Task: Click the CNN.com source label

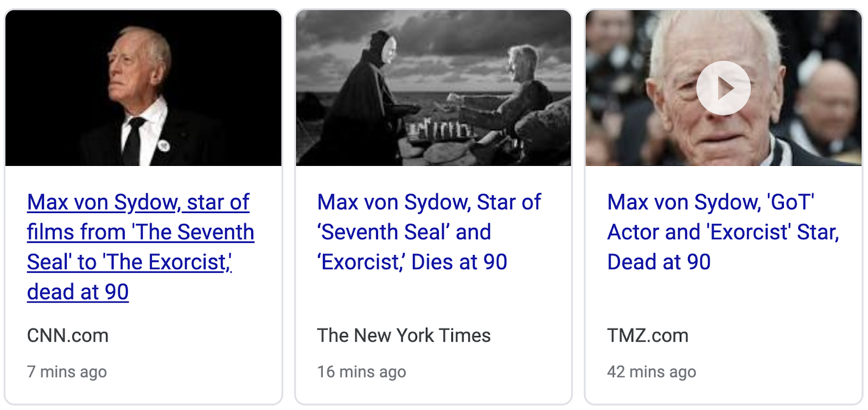Action: 68,336
